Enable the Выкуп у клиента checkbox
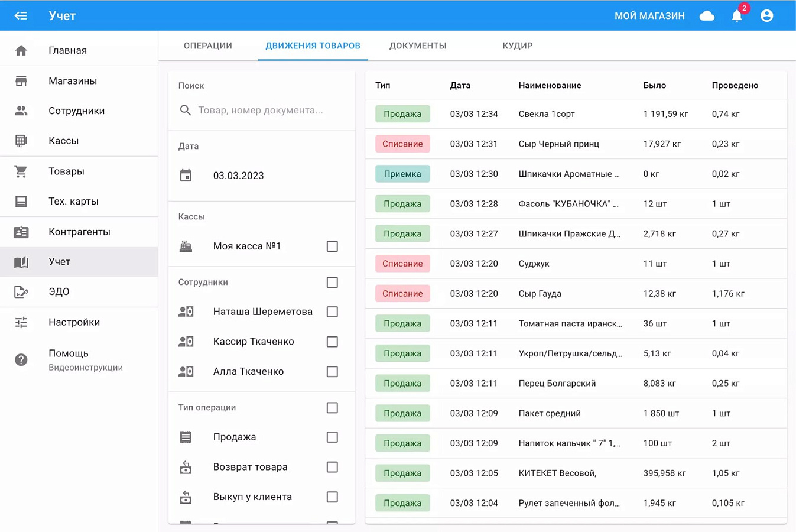Screen dimensions: 796x532 point(332,497)
